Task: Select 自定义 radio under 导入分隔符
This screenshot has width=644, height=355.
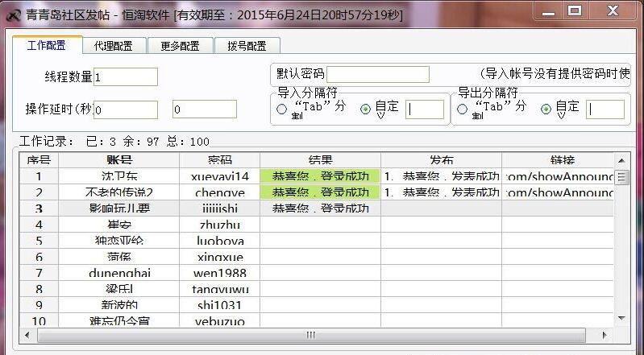Action: (x=365, y=109)
